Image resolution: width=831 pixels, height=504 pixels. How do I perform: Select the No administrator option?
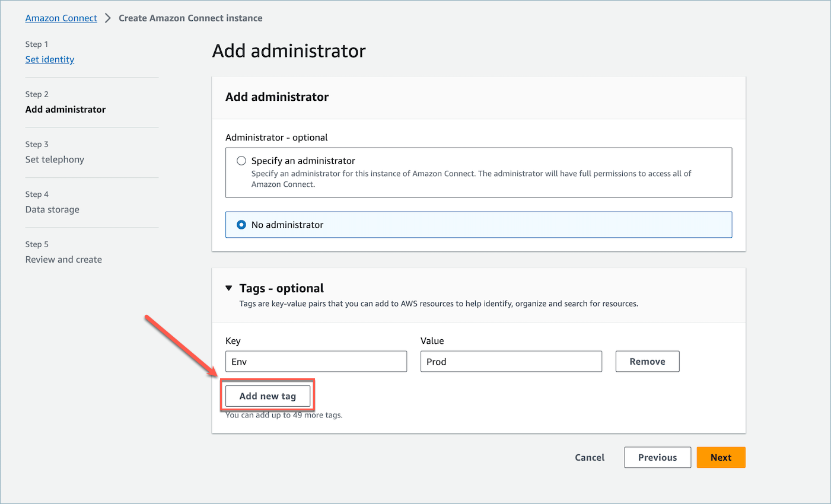241,225
